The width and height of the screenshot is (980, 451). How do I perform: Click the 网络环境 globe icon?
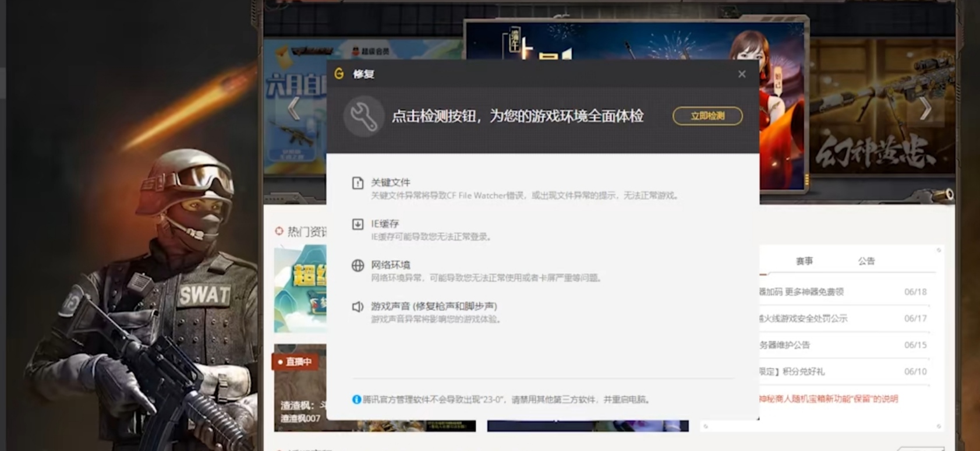click(358, 266)
